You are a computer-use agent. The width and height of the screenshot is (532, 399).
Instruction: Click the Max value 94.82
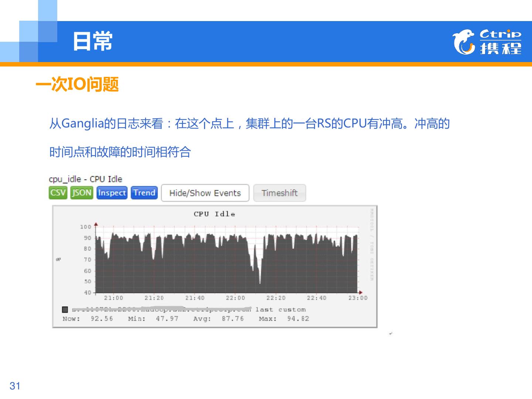(x=298, y=318)
